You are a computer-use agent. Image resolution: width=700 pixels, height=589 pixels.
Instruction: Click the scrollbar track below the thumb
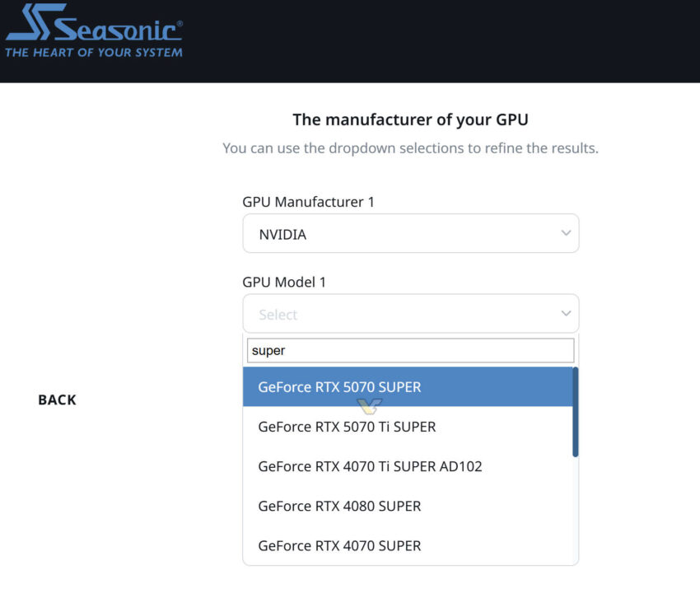pos(575,511)
